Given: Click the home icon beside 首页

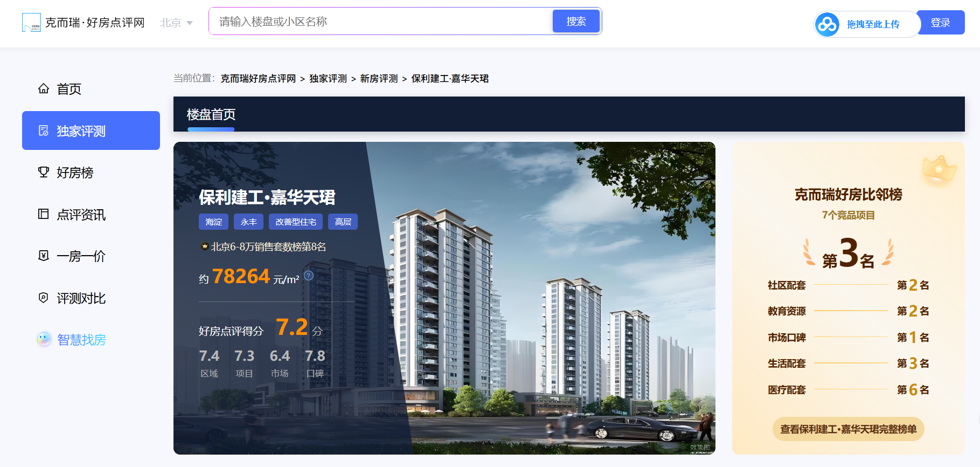Looking at the screenshot, I should (44, 88).
